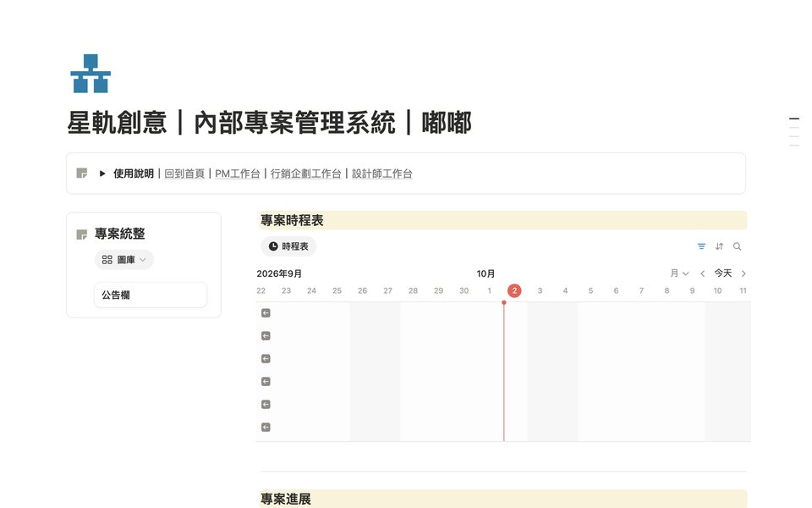Image resolution: width=812 pixels, height=508 pixels.
Task: Click today's date marker 2
Action: (x=514, y=290)
